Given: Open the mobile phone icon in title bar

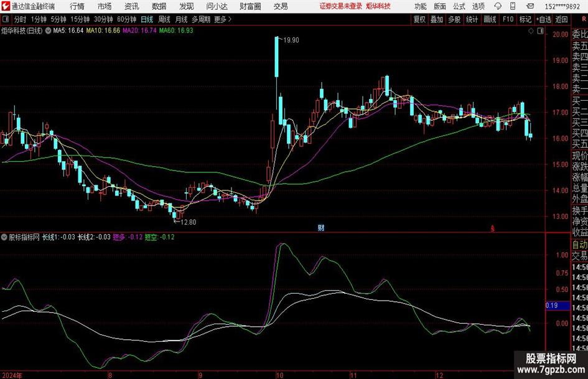Looking at the screenshot, I should pyautogui.click(x=513, y=6).
